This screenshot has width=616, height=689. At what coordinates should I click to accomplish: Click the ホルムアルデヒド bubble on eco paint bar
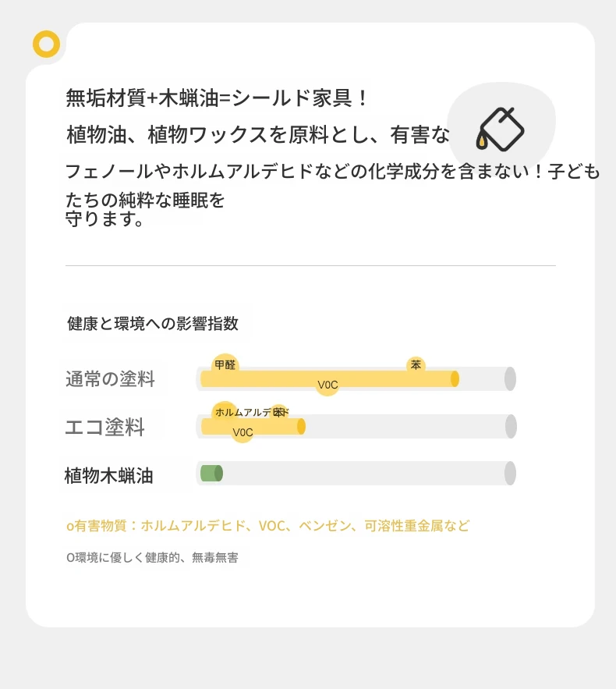[x=225, y=412]
